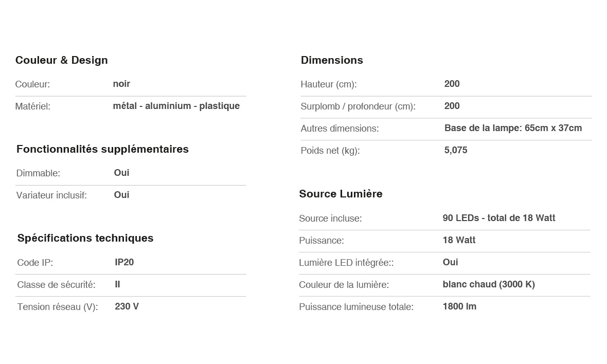
Task: Click the Fonctionnalités supplémentaires heading
Action: point(102,149)
